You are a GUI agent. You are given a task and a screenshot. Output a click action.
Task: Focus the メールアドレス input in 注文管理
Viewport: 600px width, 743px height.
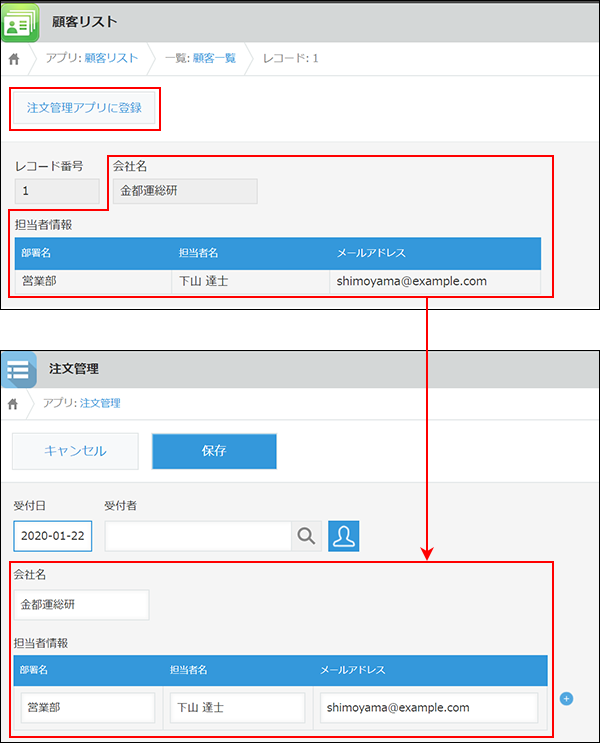(429, 708)
